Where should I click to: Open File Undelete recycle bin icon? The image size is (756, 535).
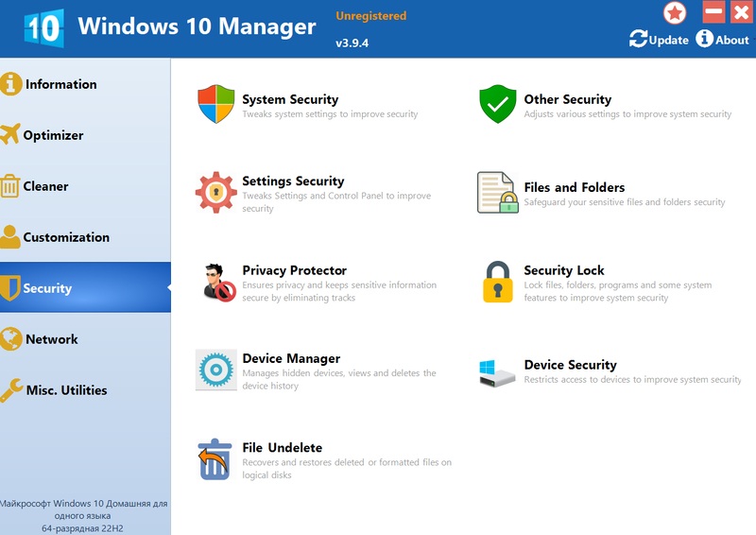coord(214,459)
